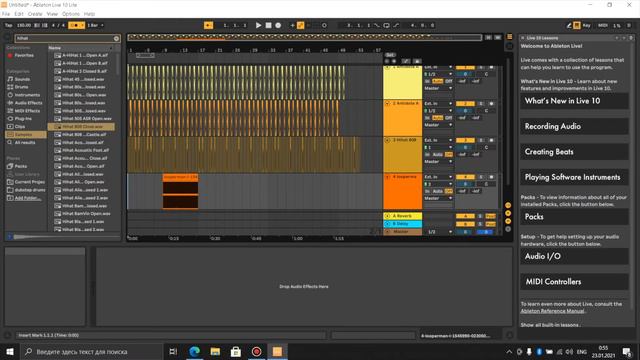Follow the Ableton Reference Manual link
Viewport: 640px width, 360px height.
552,311
